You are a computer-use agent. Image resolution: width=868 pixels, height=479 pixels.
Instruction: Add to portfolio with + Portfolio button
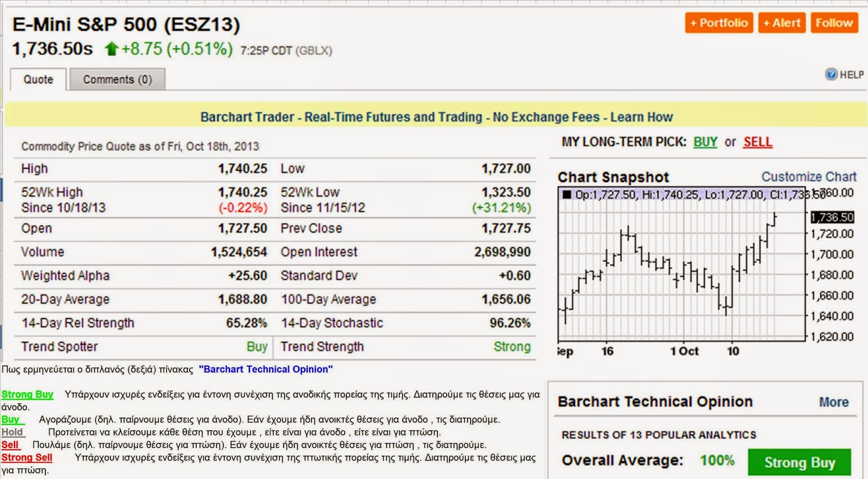tap(719, 23)
